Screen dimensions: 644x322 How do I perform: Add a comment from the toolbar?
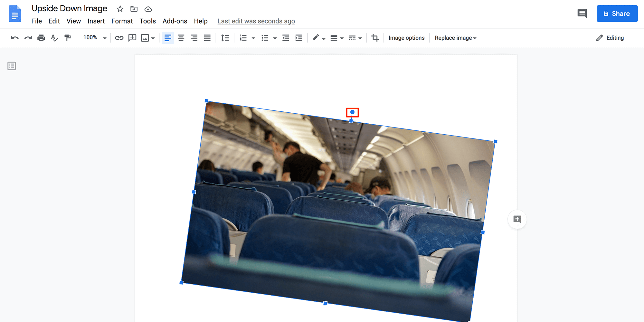[x=132, y=38]
